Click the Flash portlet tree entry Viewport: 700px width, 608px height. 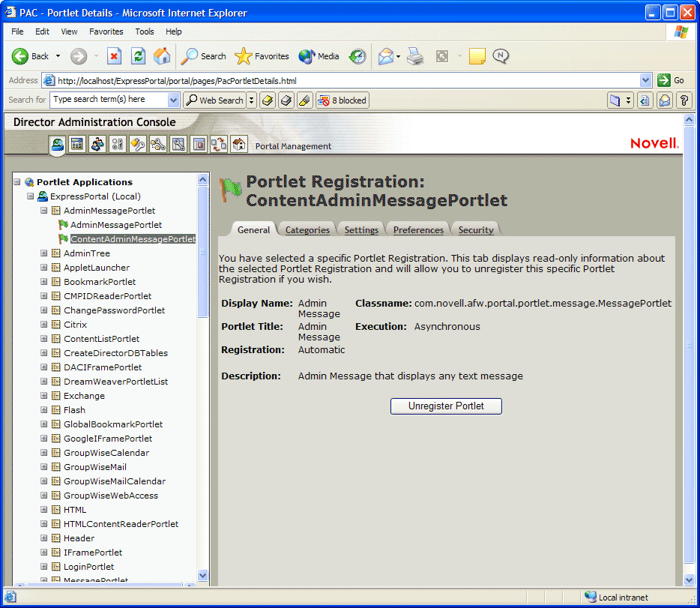pyautogui.click(x=74, y=410)
